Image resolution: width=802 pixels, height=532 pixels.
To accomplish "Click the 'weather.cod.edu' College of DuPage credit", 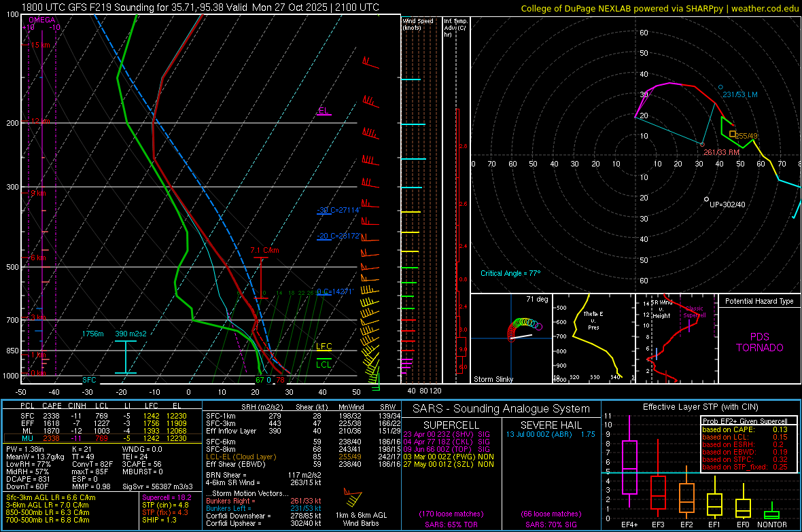I will 765,9.
